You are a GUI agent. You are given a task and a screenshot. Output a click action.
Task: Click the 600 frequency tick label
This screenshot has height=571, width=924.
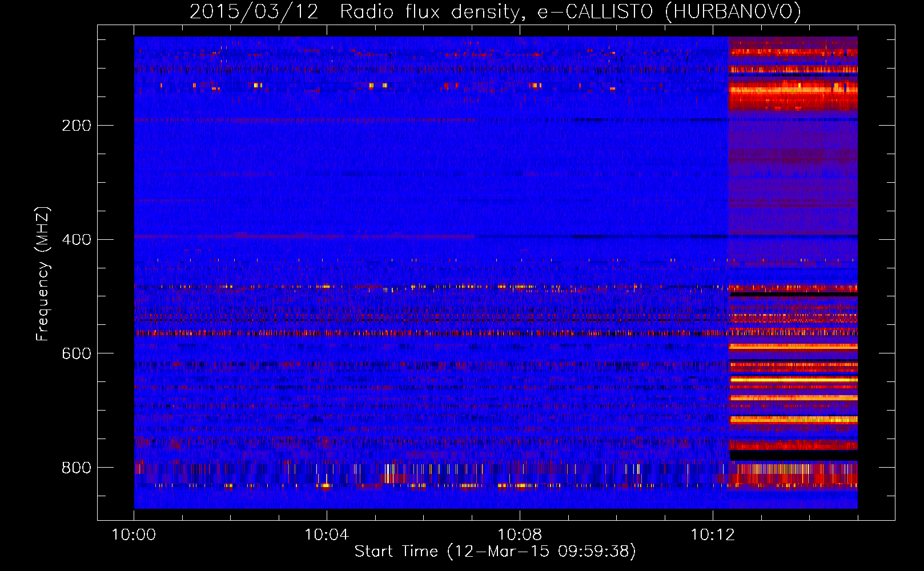(x=77, y=354)
